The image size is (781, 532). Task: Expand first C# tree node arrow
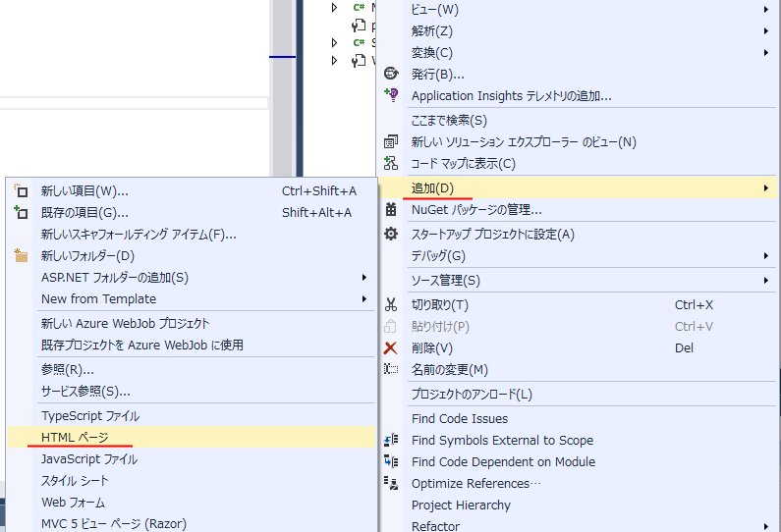335,7
